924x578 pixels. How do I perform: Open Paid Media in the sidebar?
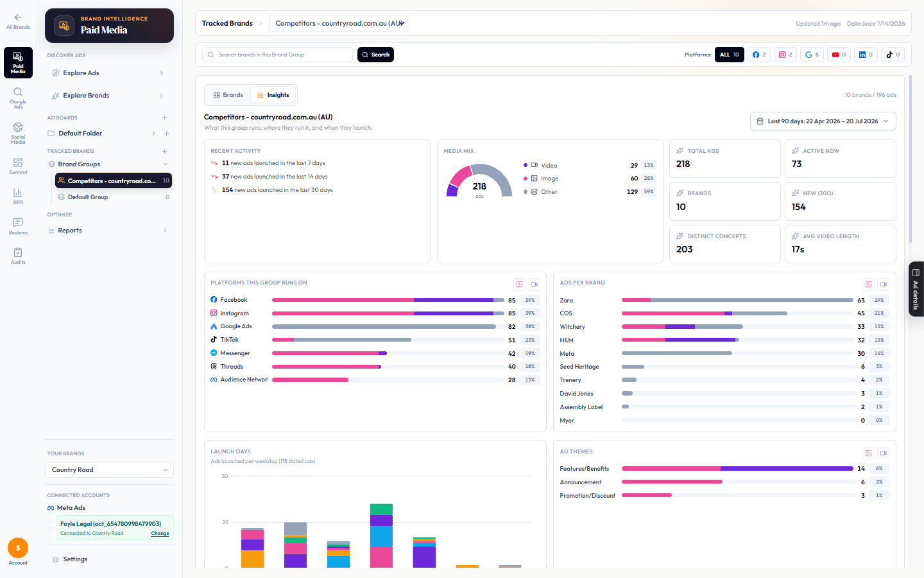(x=18, y=62)
